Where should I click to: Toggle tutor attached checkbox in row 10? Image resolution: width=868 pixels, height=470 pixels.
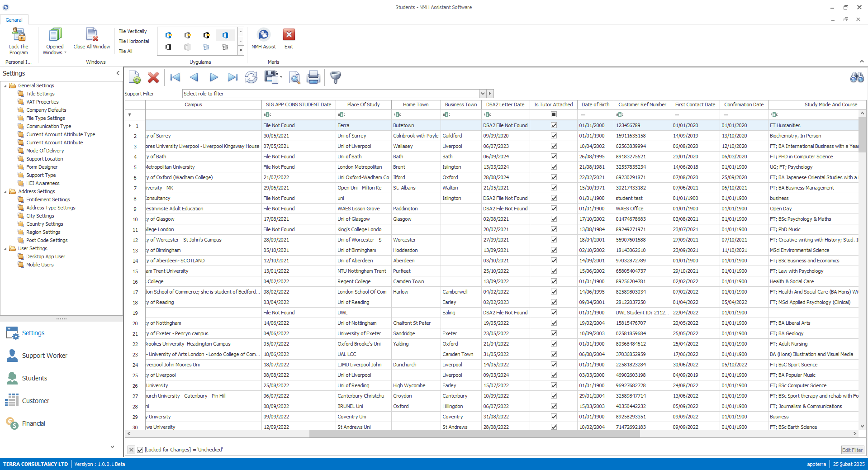[554, 219]
